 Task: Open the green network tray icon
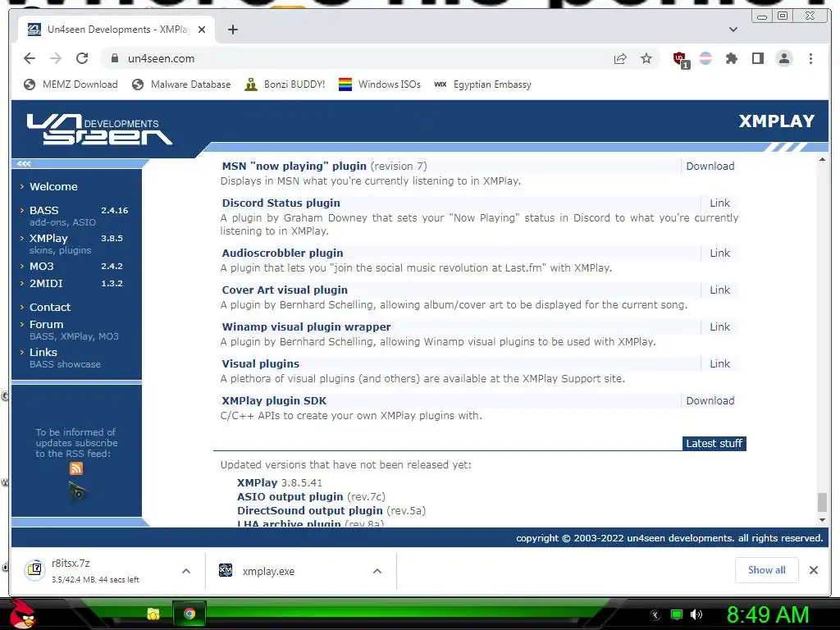pyautogui.click(x=677, y=614)
